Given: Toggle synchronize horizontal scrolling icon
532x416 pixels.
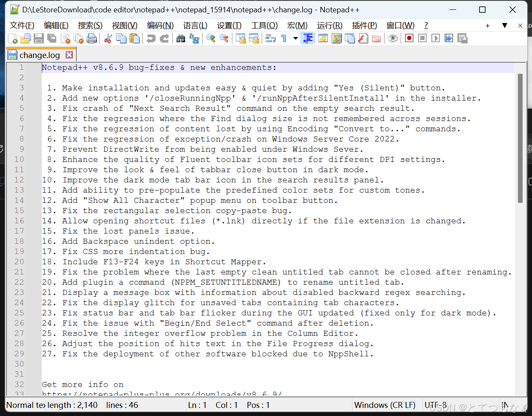Looking at the screenshot, I should [x=254, y=39].
